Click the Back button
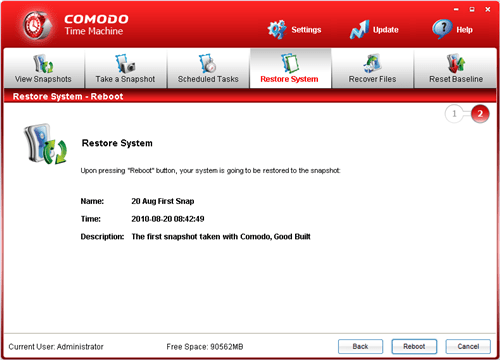This screenshot has width=500, height=360. click(360, 347)
